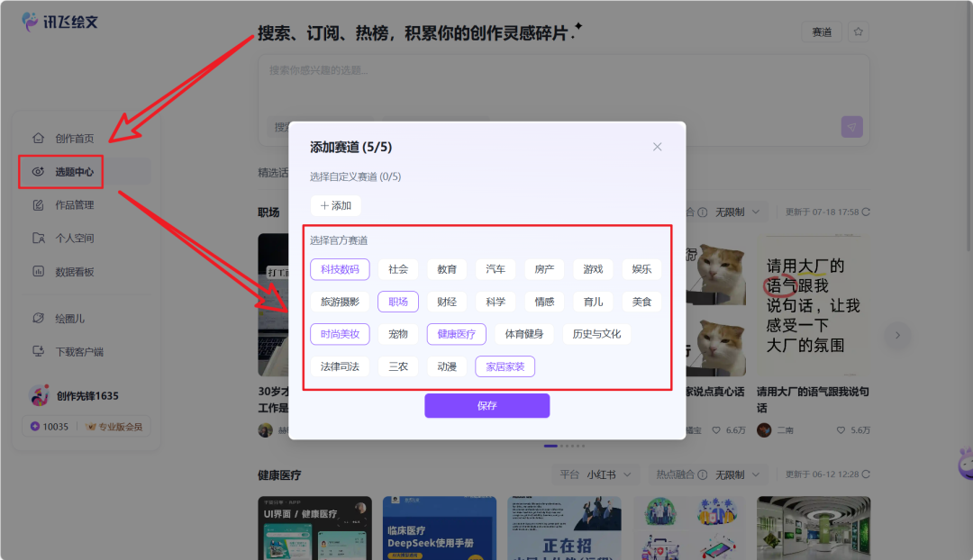Open 热点融合 无限制 dropdown in 健康医疗 section

[x=708, y=474]
